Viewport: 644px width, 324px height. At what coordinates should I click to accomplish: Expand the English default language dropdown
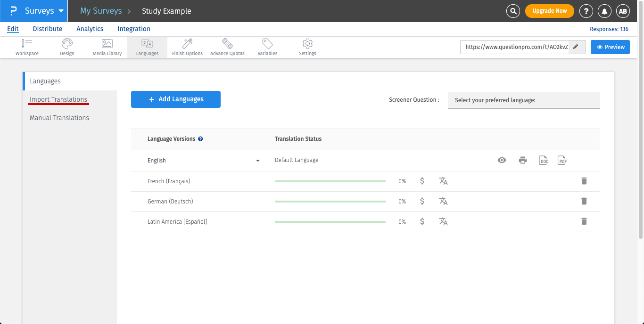(257, 161)
